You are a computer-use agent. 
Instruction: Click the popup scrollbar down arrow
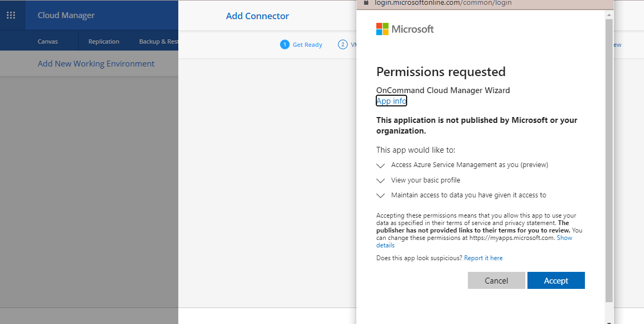609,321
